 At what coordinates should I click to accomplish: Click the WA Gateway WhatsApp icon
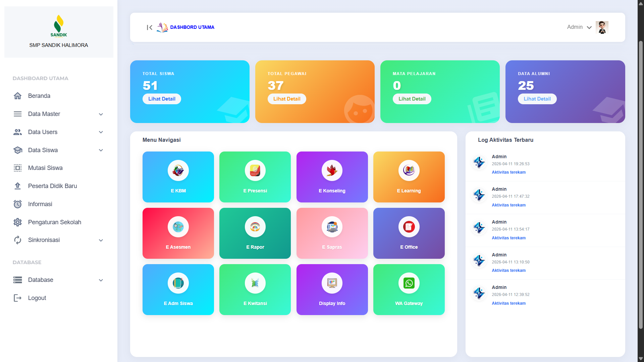(409, 283)
